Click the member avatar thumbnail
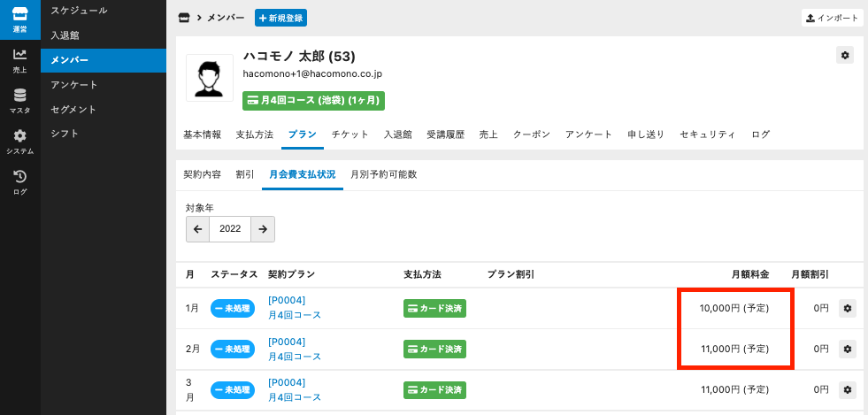 [x=209, y=78]
